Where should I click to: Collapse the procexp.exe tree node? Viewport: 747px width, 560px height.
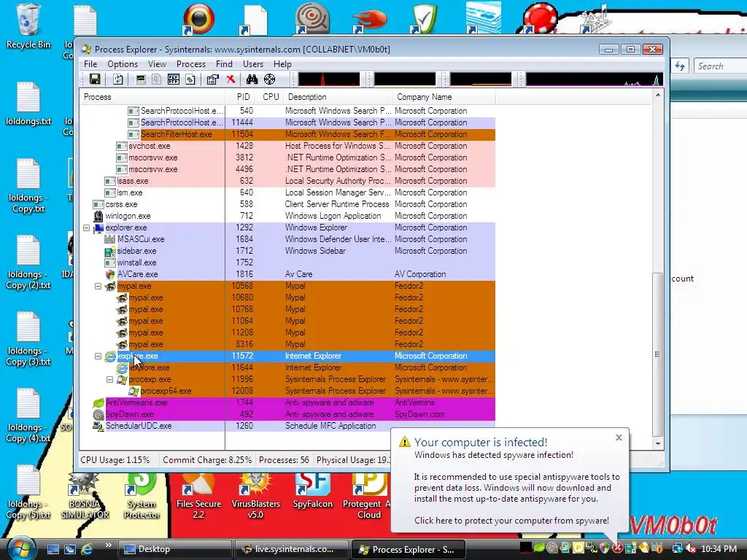point(109,379)
